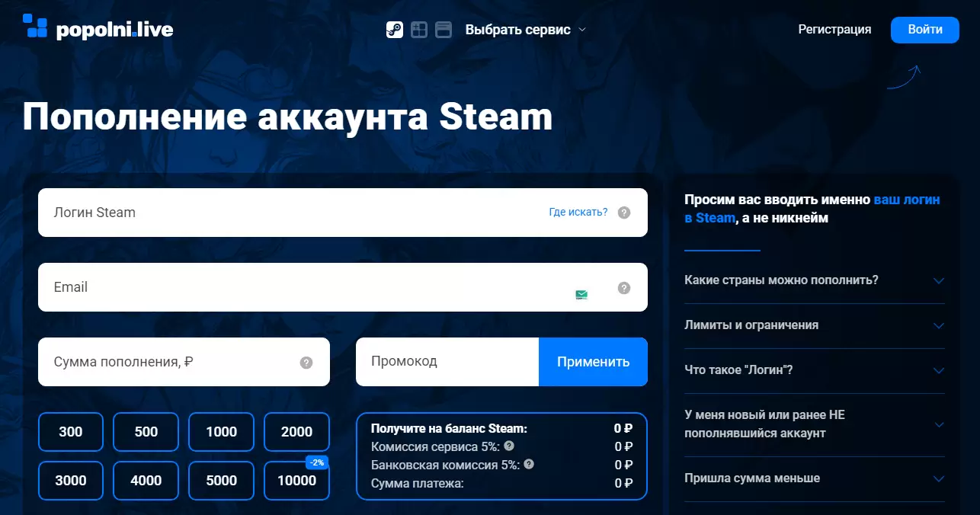Viewport: 980px width, 515px height.
Task: Choose the 500 amount preset
Action: pos(146,432)
